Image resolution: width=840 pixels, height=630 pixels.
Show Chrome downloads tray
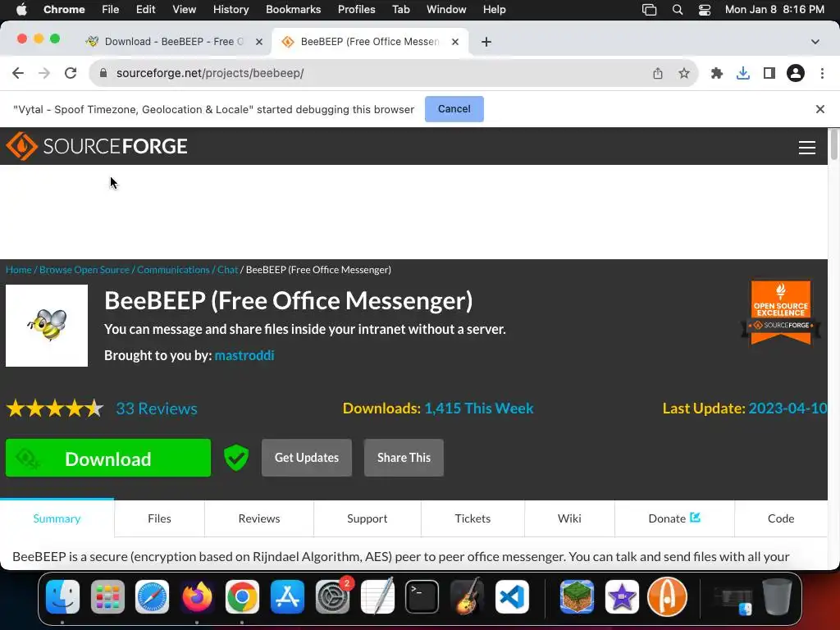click(x=743, y=73)
